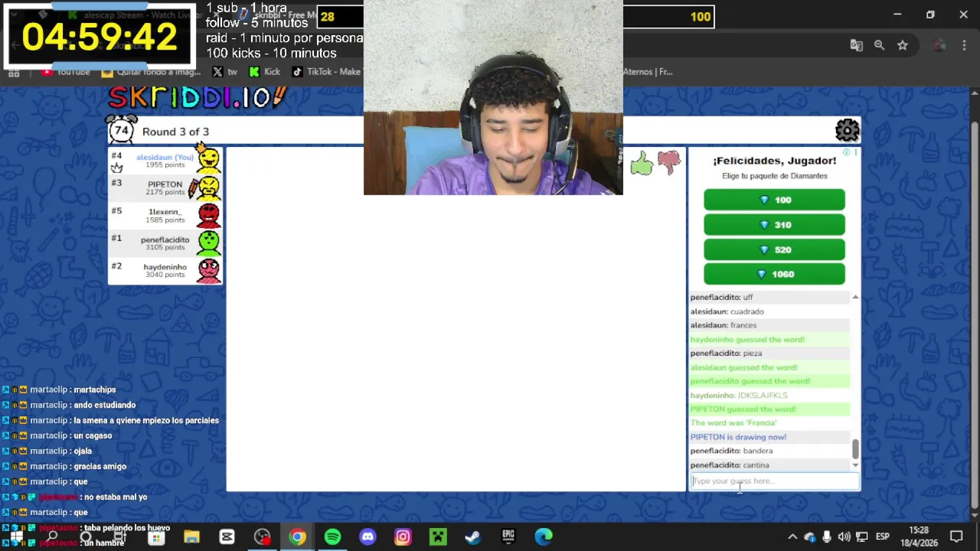Click the alesidaun yellow avatar
The image size is (980, 551).
coord(207,159)
